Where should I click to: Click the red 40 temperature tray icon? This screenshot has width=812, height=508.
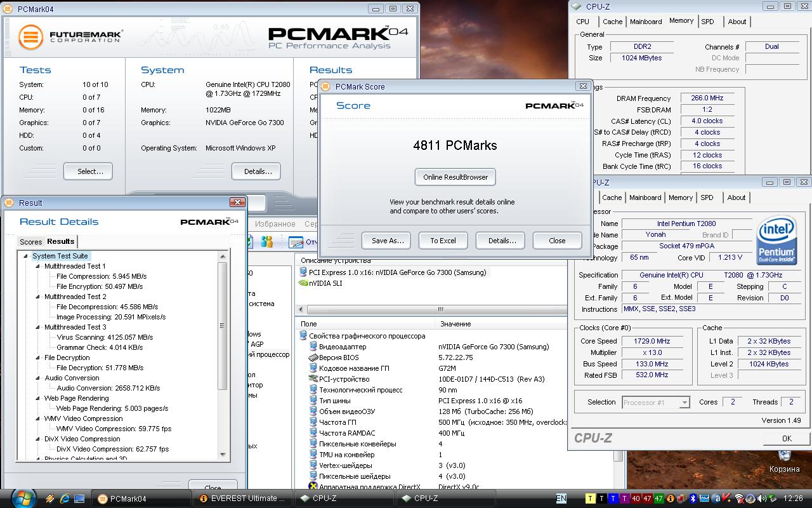(x=636, y=498)
